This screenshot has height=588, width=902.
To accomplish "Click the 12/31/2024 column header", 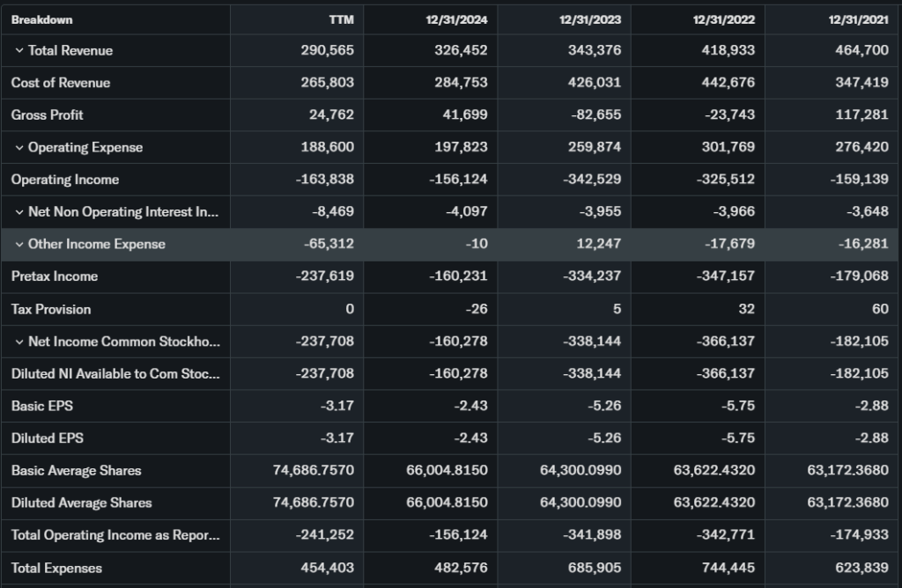I will (x=457, y=19).
